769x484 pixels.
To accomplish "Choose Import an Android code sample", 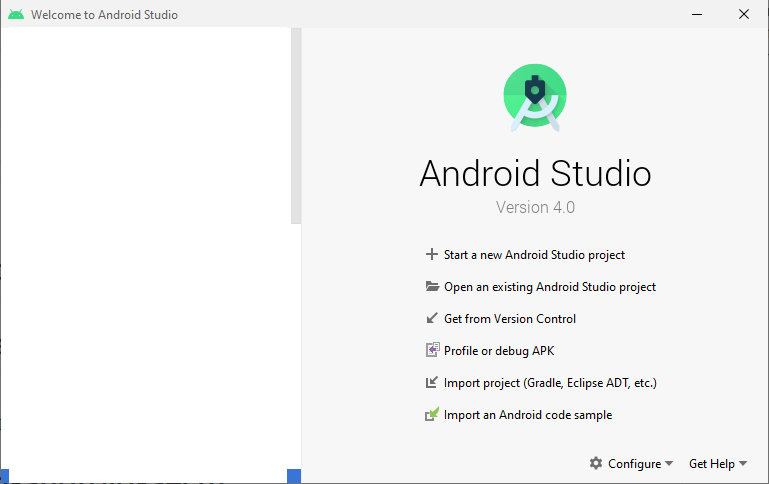I will tap(528, 415).
